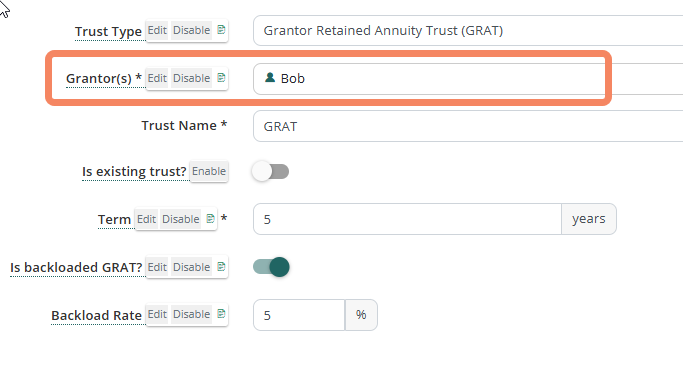
Task: Turn off the Is backloaded GRAT switch
Action: coord(271,267)
